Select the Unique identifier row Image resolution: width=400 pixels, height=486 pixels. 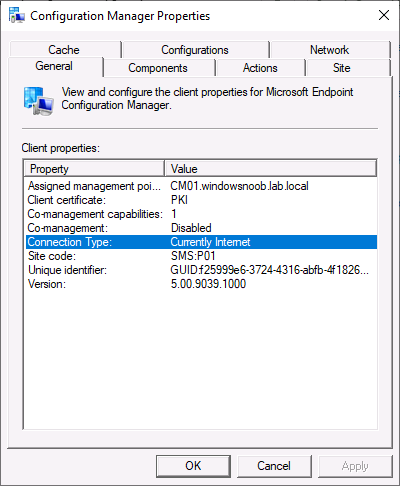(x=201, y=270)
